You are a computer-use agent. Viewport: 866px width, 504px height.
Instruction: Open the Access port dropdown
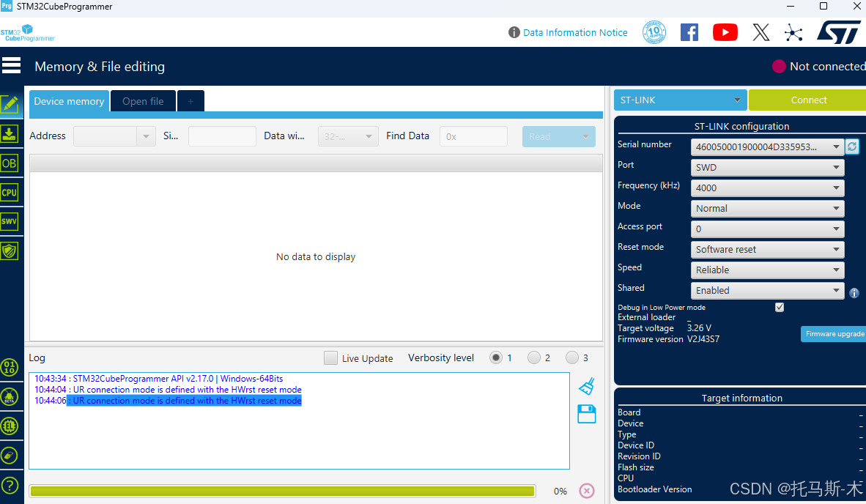tap(767, 229)
